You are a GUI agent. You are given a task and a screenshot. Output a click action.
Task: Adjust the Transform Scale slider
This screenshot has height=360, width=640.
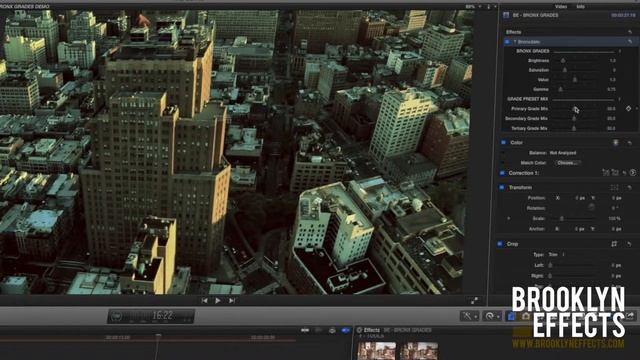tap(562, 218)
